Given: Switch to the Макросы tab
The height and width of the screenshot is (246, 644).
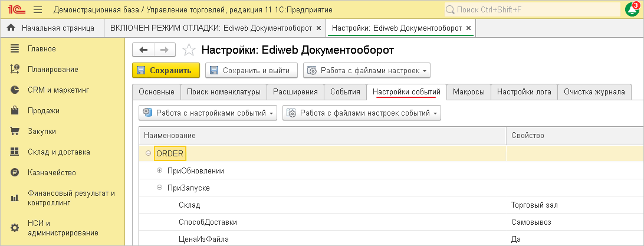Looking at the screenshot, I should [469, 92].
